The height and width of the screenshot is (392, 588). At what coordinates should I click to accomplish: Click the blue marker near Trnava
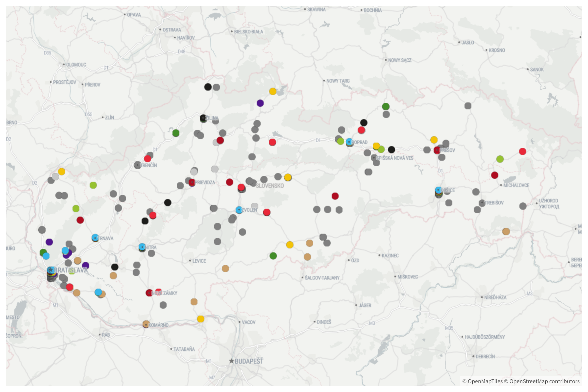click(95, 238)
